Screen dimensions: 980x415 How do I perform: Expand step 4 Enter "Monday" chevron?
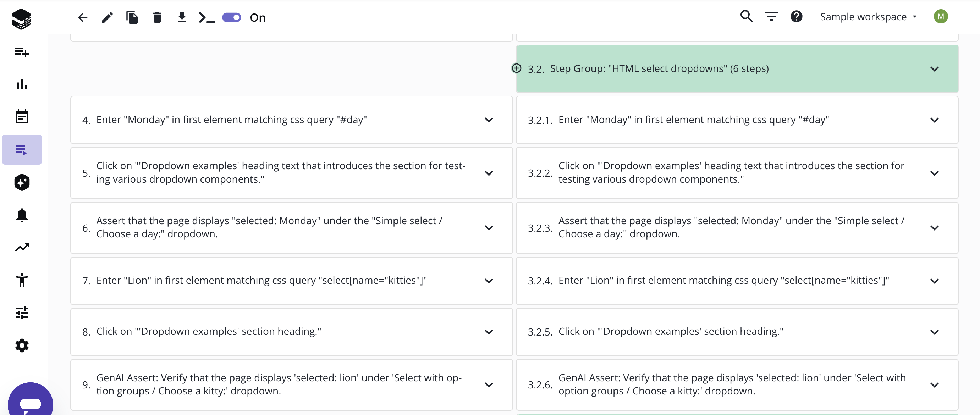(x=489, y=120)
